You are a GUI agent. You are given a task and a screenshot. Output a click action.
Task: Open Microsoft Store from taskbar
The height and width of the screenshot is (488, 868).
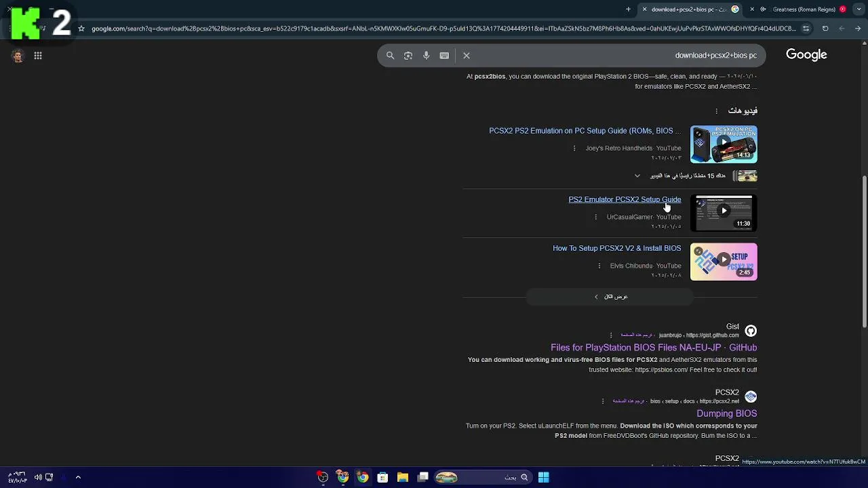point(382,477)
